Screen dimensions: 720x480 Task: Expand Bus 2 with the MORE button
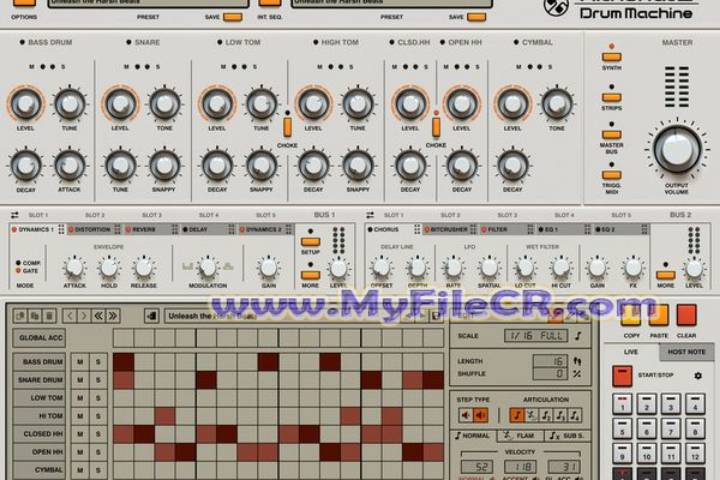point(665,275)
